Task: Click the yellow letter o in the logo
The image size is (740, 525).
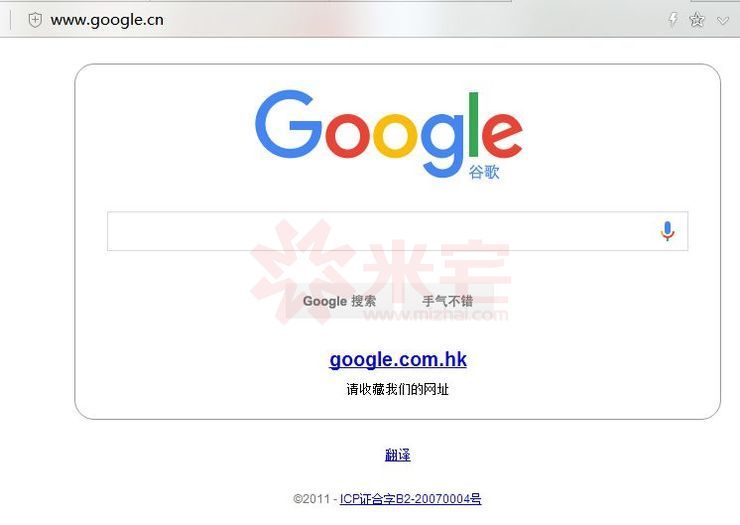Action: click(x=395, y=136)
